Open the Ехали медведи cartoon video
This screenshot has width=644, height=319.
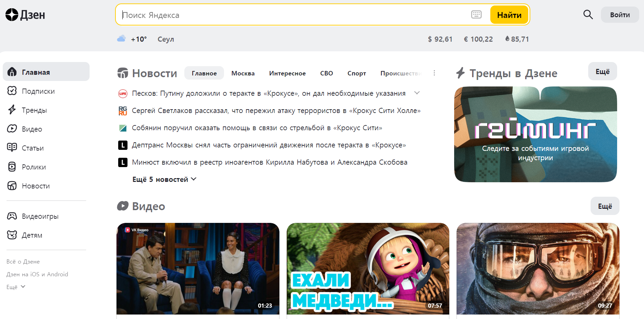(368, 269)
